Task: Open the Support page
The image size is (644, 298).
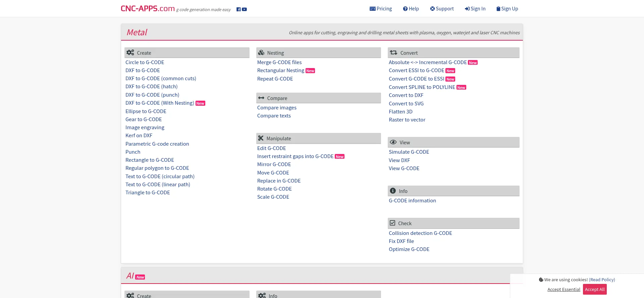Action: pos(442,9)
